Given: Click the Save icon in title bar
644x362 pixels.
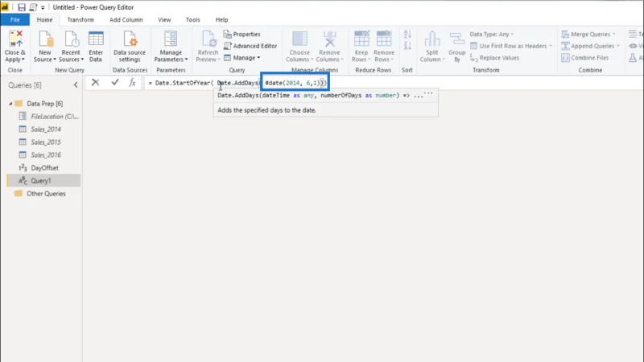Looking at the screenshot, I should [22, 7].
